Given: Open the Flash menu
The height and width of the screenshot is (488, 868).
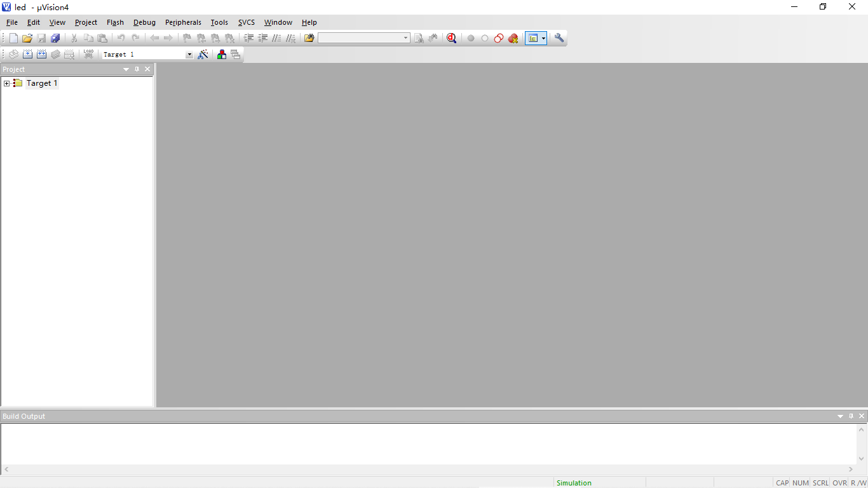Looking at the screenshot, I should coord(115,22).
